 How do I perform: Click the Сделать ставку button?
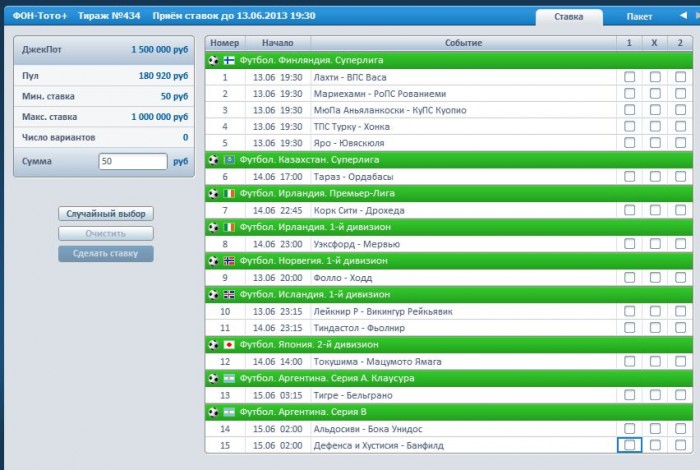pyautogui.click(x=106, y=254)
